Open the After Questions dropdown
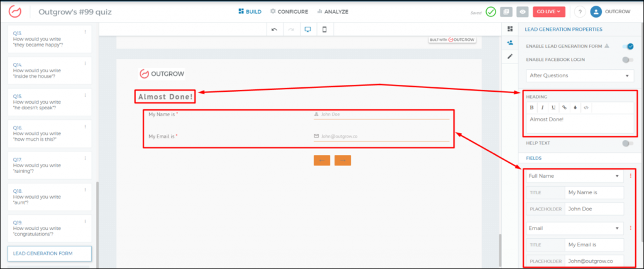644x269 pixels. point(580,75)
